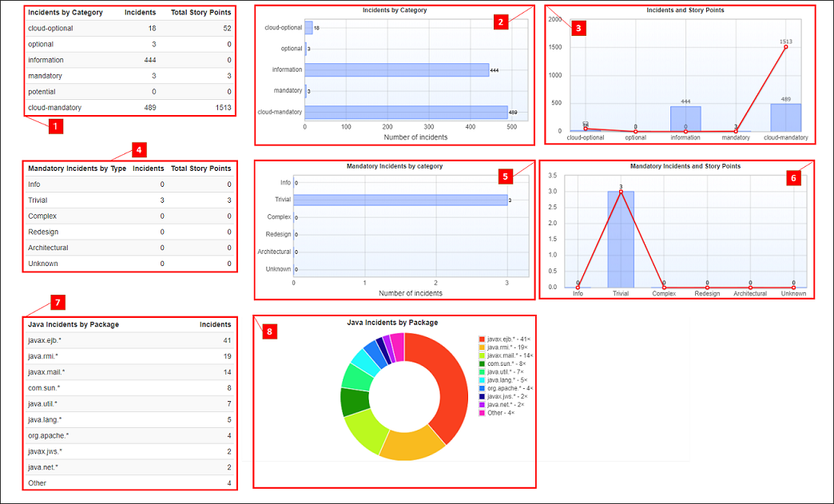
Task: Click the red callout marker number 4
Action: tap(139, 149)
